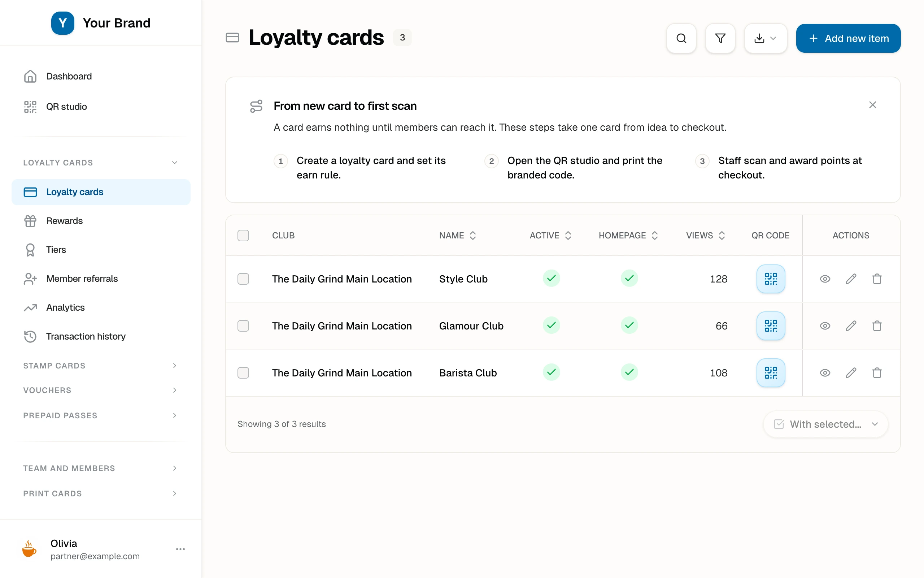
Task: Open Rewards in sidebar
Action: pyautogui.click(x=101, y=221)
